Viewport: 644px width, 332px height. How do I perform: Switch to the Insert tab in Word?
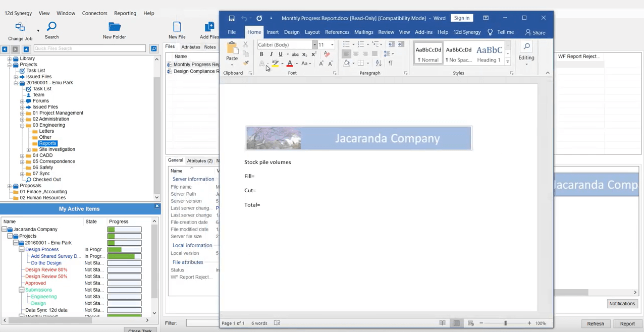pyautogui.click(x=273, y=32)
